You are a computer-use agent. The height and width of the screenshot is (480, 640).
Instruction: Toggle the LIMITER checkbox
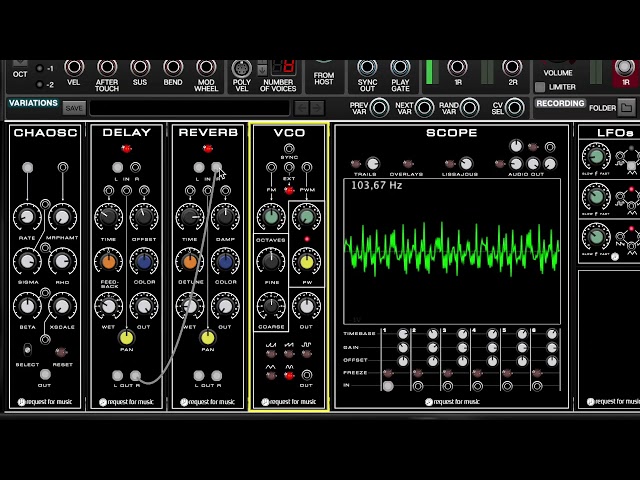540,87
